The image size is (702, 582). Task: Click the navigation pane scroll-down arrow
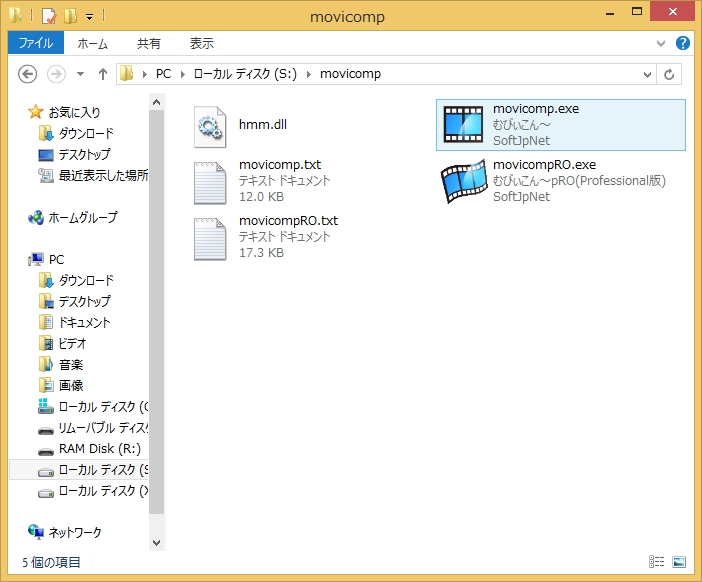(x=157, y=543)
